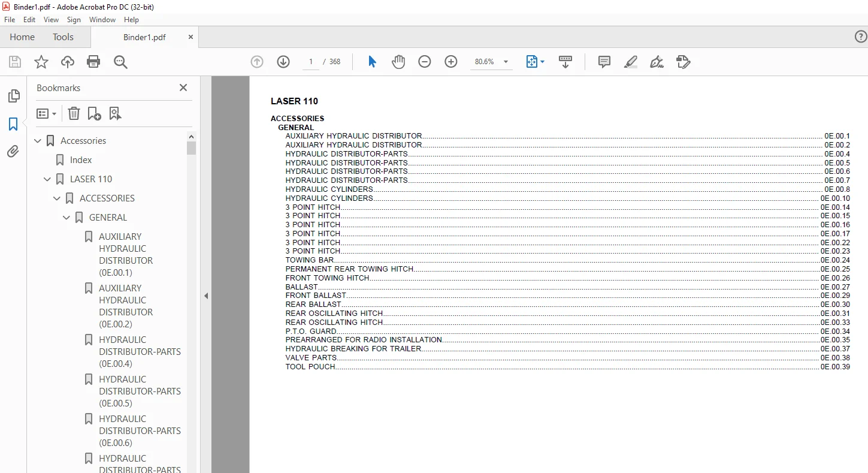Screen dimensions: 868x473
Task: Close the Bookmarks panel
Action: click(183, 88)
